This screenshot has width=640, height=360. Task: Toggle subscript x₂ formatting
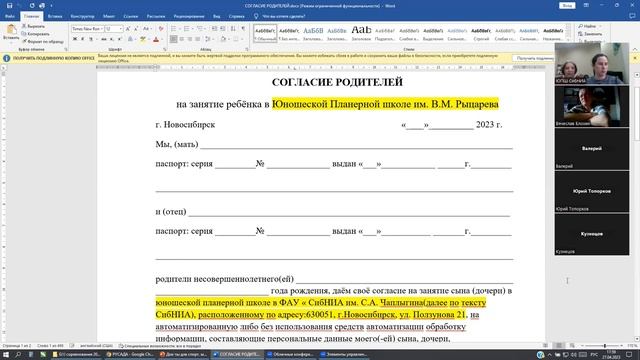point(112,39)
